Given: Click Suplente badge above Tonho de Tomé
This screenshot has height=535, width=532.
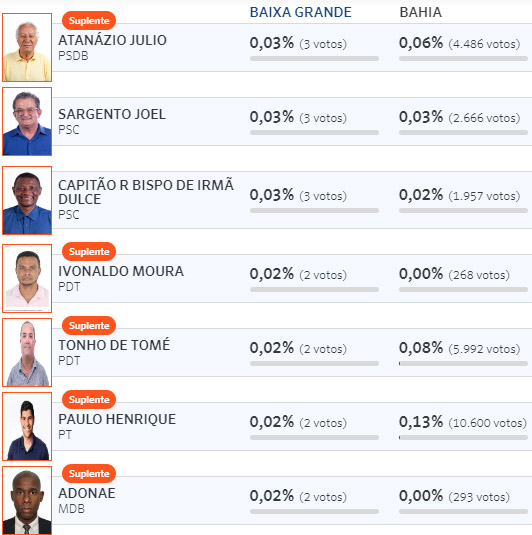Looking at the screenshot, I should pyautogui.click(x=89, y=326).
